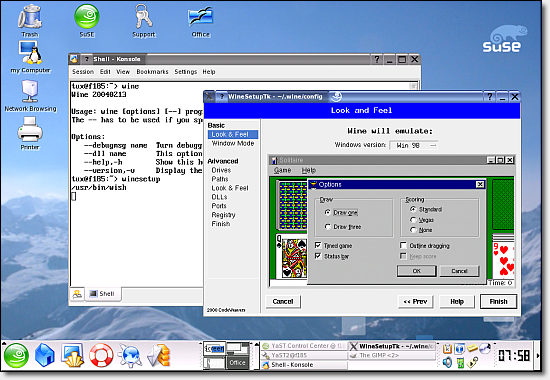Click the << Prev button
Image resolution: width=550 pixels, height=380 pixels.
pos(415,301)
